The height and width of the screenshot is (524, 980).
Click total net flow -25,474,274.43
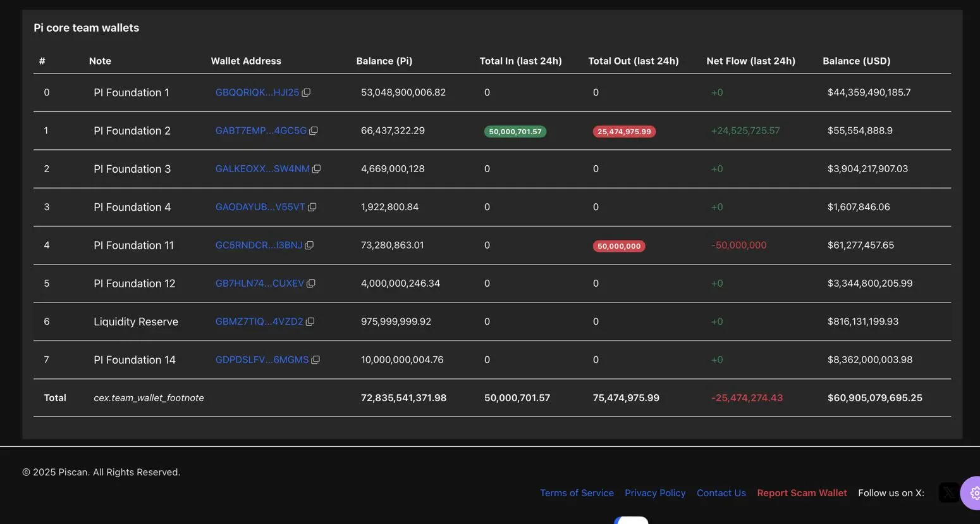pos(747,398)
